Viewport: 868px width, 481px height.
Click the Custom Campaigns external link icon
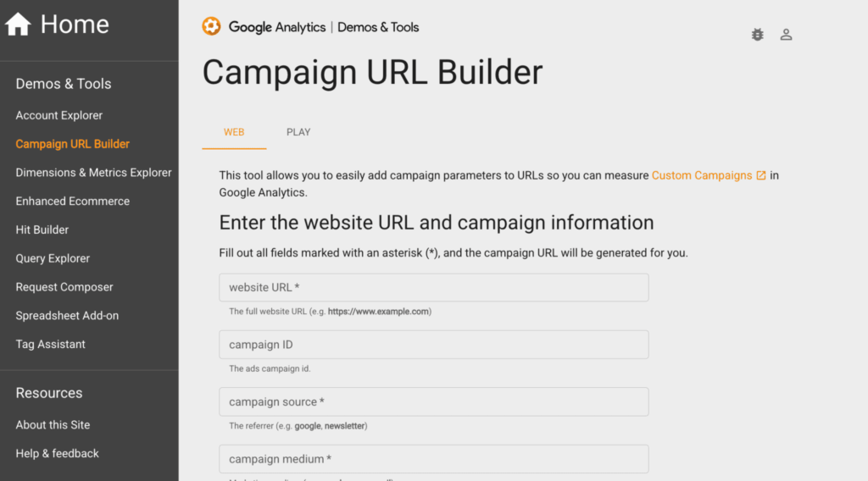[x=761, y=175]
